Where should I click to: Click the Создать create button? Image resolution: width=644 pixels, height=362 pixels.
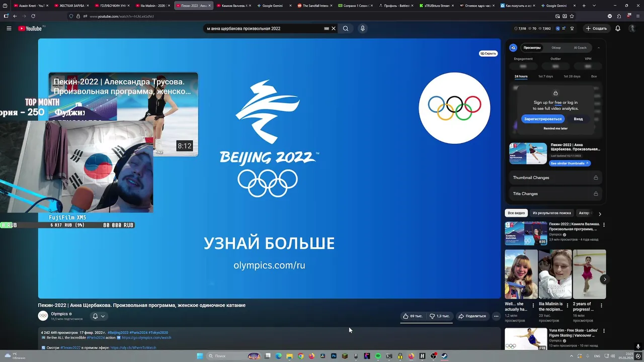tap(597, 29)
